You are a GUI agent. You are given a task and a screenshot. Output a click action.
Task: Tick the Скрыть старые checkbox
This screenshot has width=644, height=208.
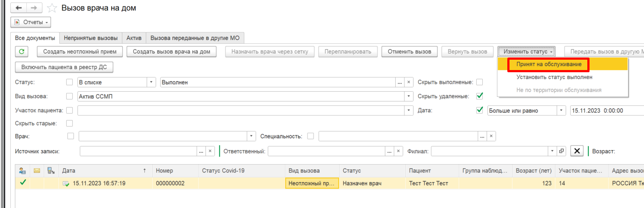pyautogui.click(x=69, y=123)
